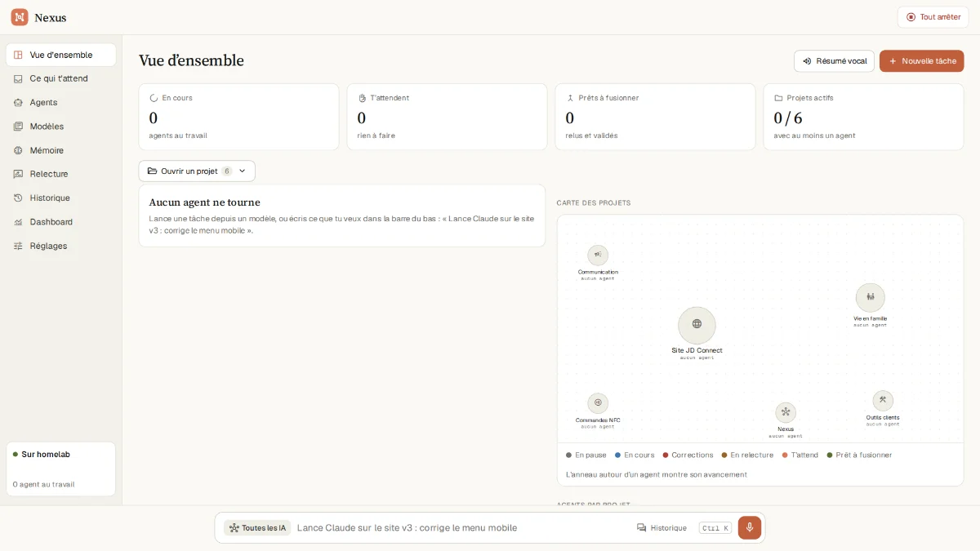980x551 pixels.
Task: Click the T'attendent stat card
Action: (447, 117)
